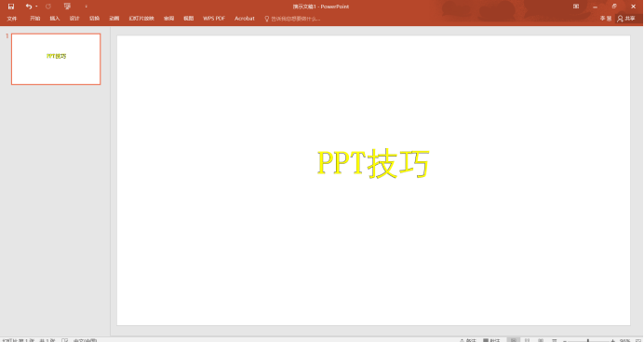The image size is (644, 342).
Task: Restore down the PowerPoint window
Action: coord(614,7)
